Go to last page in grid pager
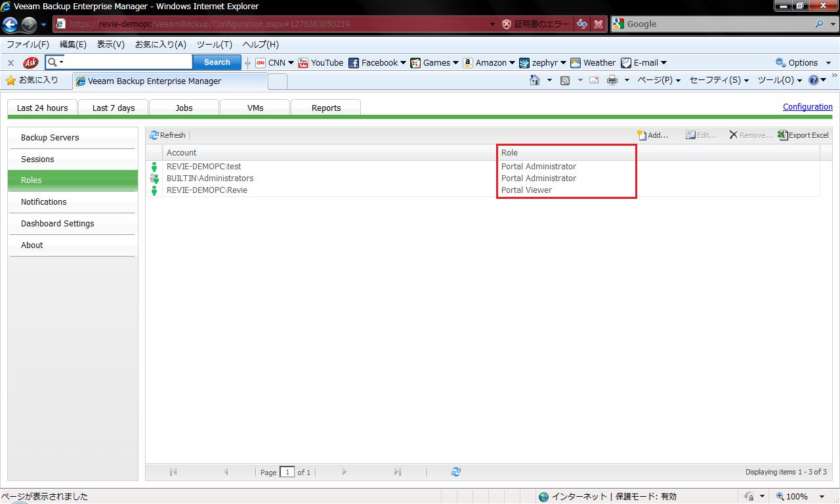Screen dimensions: 840x504 (397, 472)
